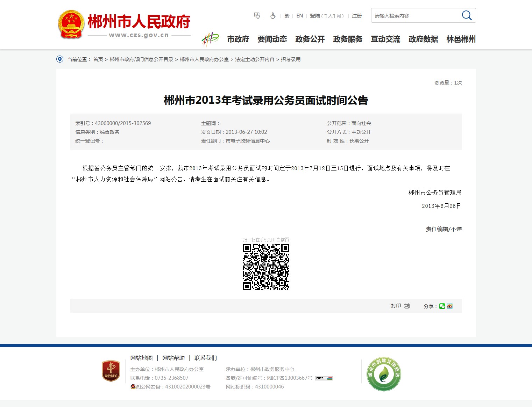Click the wheelchair accessibility icon
This screenshot has height=407, width=532.
click(x=273, y=16)
